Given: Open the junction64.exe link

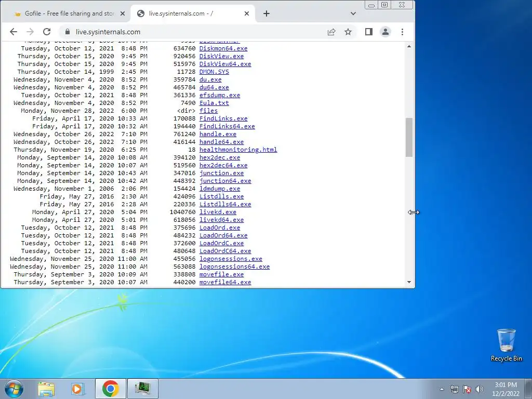Looking at the screenshot, I should [225, 181].
